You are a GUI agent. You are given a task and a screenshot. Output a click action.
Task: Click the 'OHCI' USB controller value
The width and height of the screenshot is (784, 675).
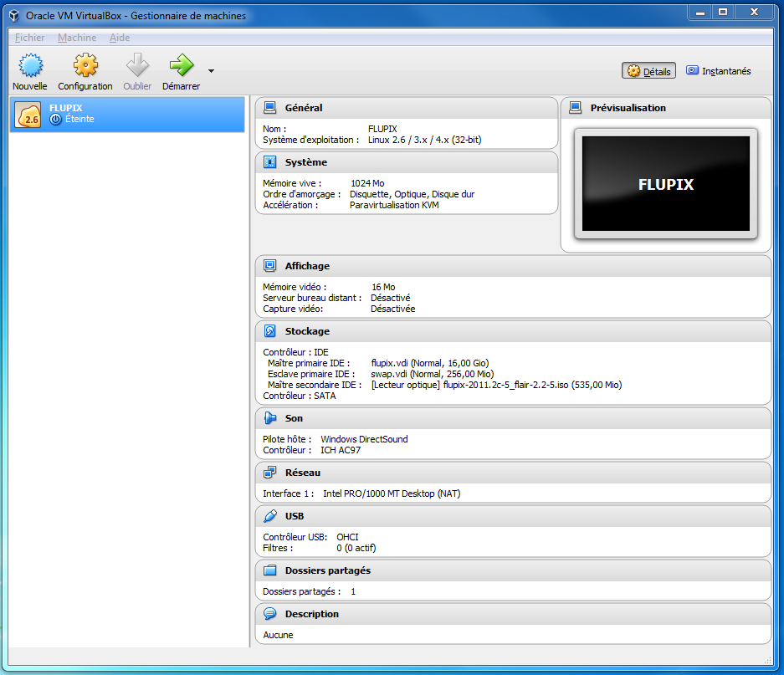[347, 537]
